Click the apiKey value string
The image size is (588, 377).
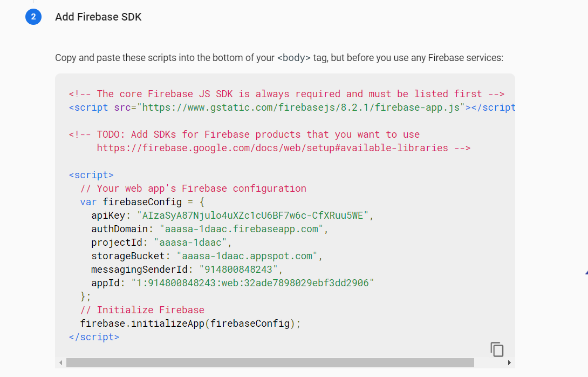pyautogui.click(x=253, y=216)
